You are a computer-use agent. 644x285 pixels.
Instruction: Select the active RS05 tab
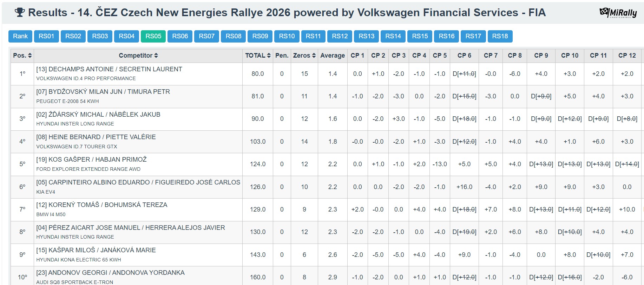click(x=153, y=36)
